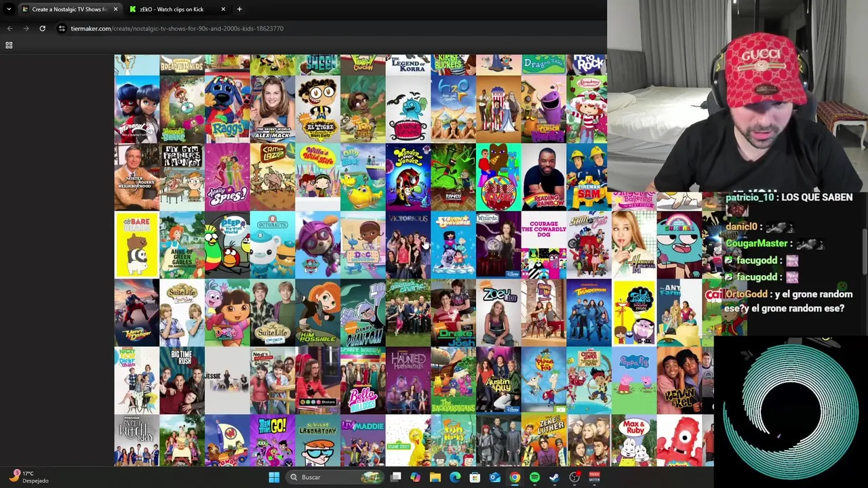Select the El Tigre show tile
This screenshot has height=488, width=868.
(317, 109)
